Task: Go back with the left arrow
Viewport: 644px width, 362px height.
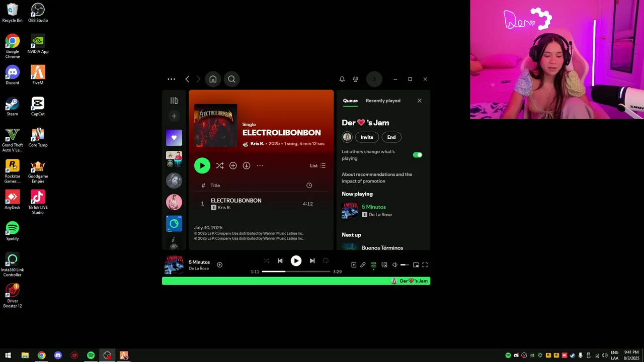Action: click(187, 79)
